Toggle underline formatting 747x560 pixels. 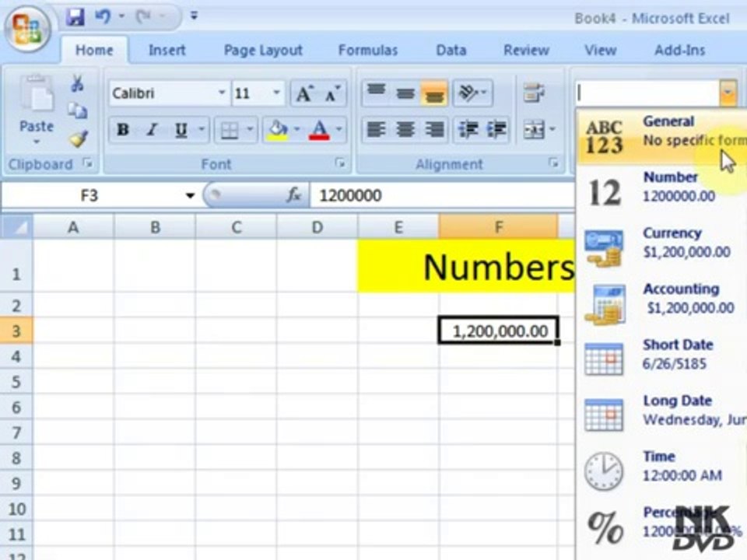(181, 130)
